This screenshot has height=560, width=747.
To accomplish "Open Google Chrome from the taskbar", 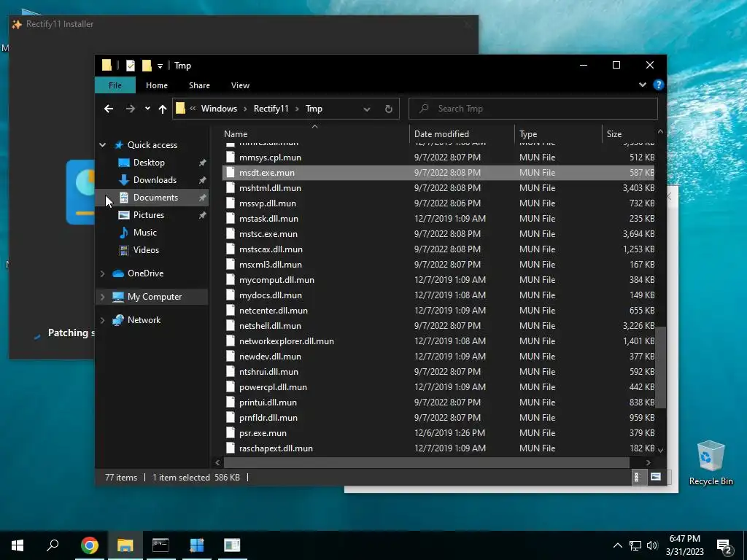I will 90,545.
